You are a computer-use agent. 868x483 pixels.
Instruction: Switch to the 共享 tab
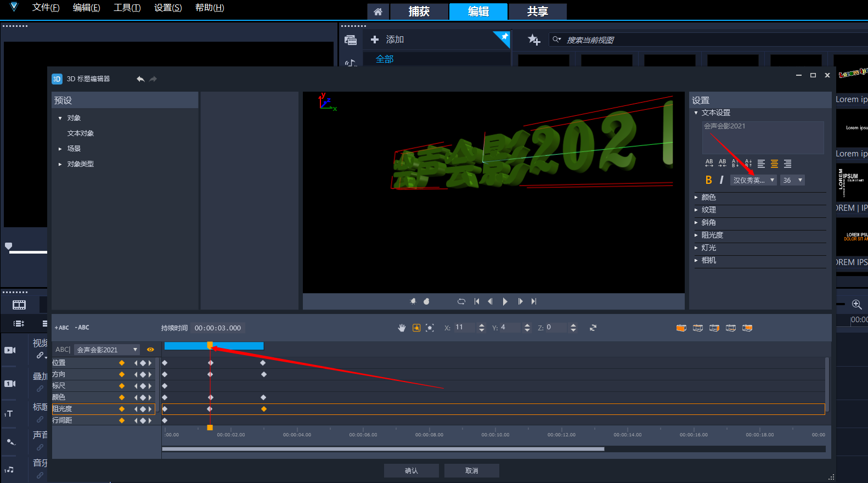[537, 12]
